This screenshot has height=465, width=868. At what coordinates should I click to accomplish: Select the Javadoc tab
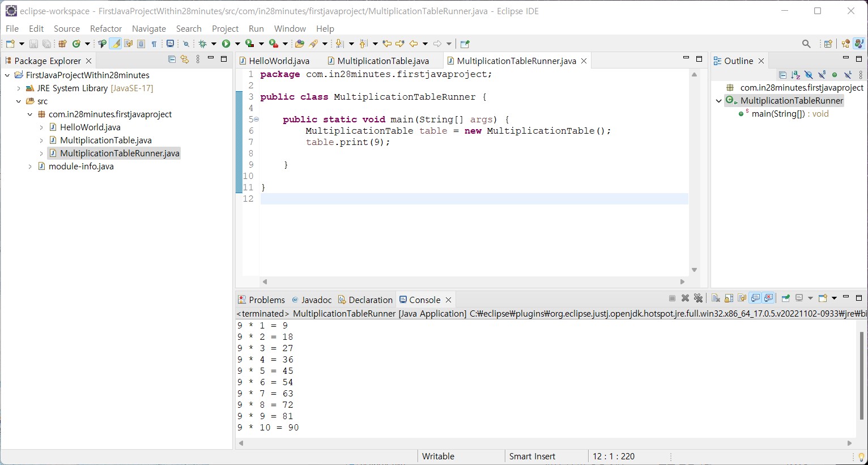[x=312, y=300]
